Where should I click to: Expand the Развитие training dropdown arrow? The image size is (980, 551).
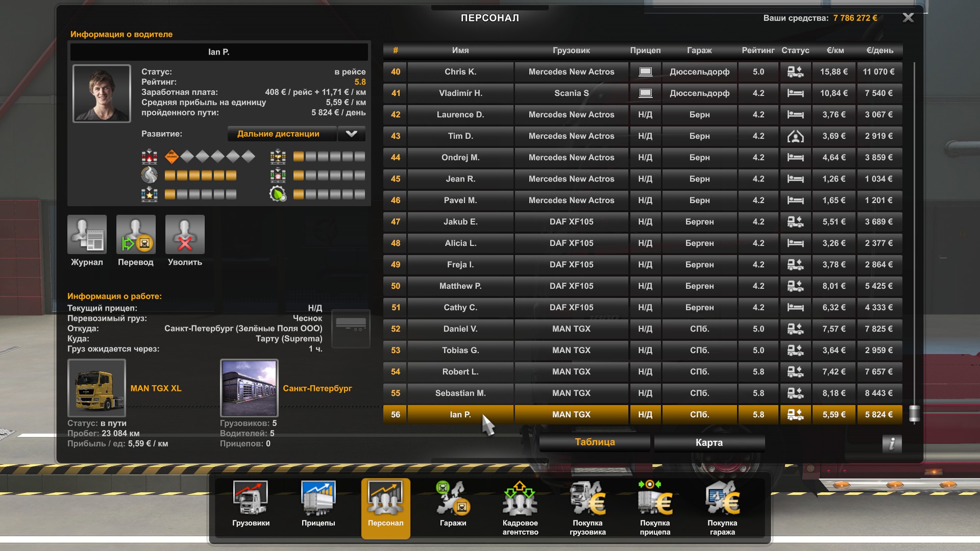coord(351,134)
